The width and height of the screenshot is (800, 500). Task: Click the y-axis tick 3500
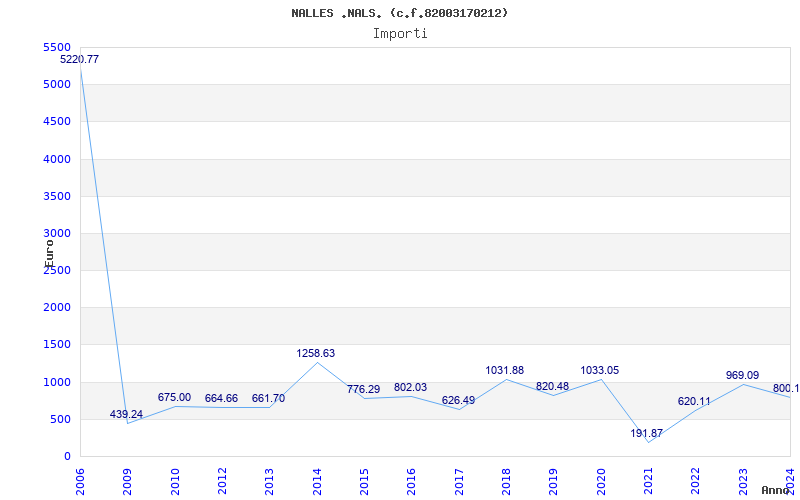tap(57, 196)
